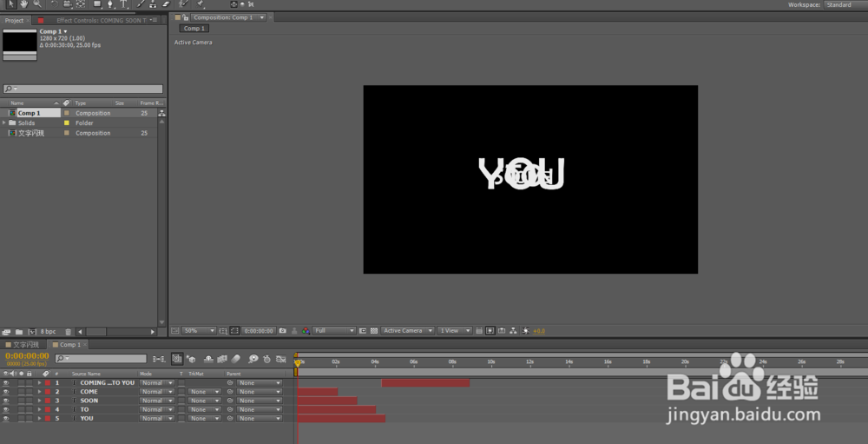Toggle the transparency grid icon

click(x=374, y=331)
